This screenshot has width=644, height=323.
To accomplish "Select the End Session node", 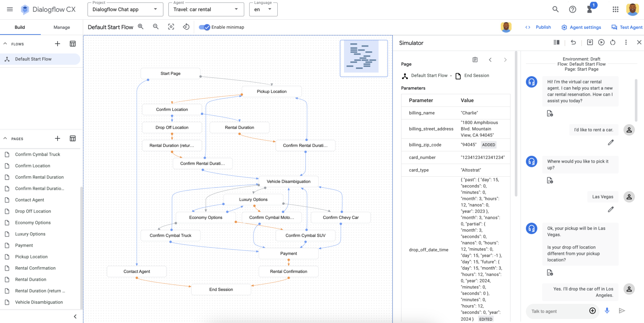I will pos(221,289).
